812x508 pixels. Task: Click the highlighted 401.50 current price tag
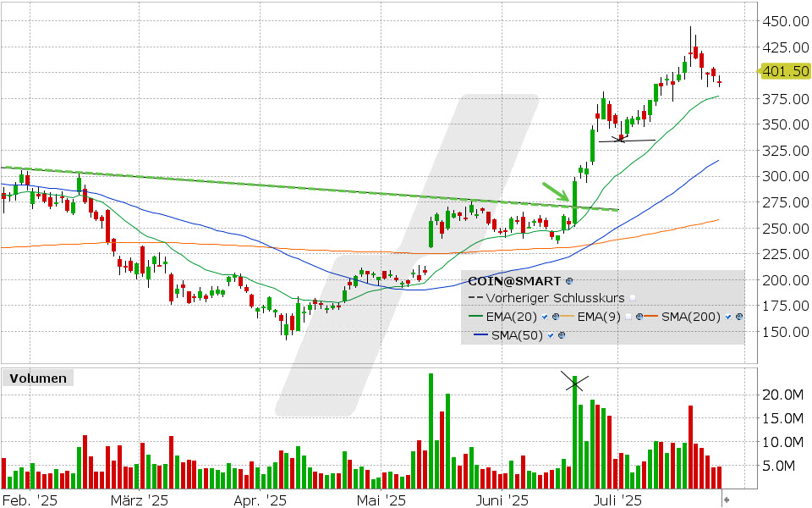click(785, 71)
